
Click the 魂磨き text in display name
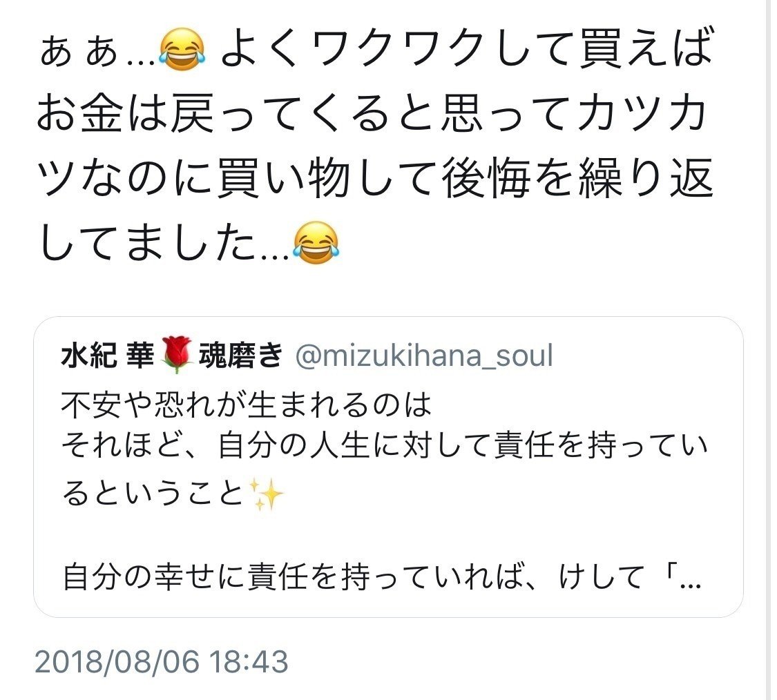[241, 356]
